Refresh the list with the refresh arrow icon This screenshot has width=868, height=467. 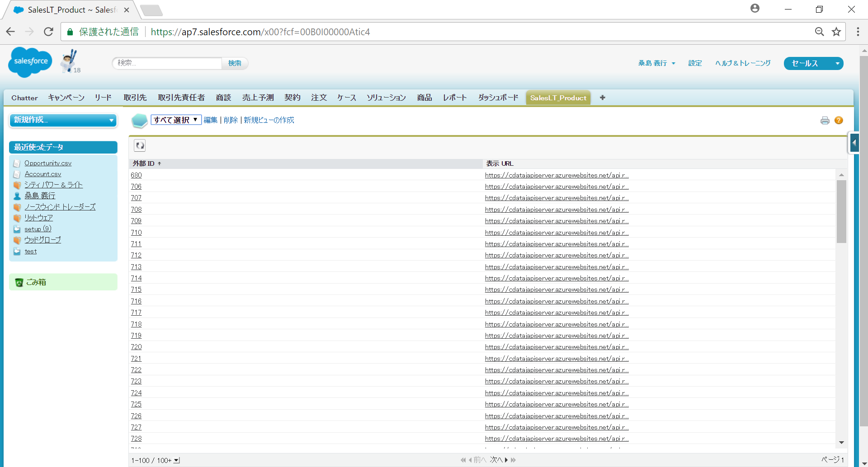[139, 145]
